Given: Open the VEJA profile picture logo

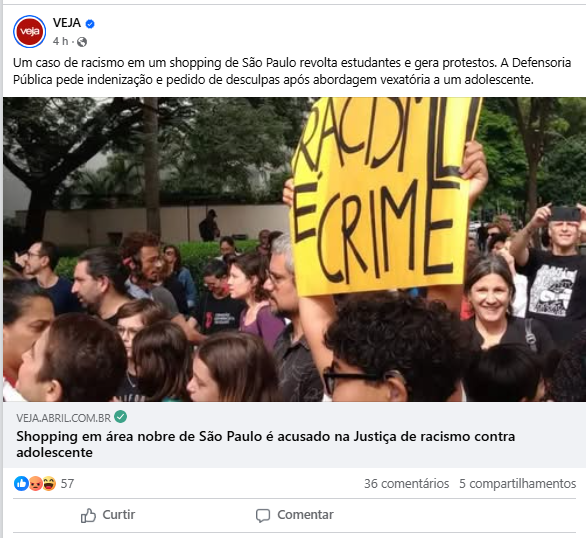Looking at the screenshot, I should click(30, 32).
